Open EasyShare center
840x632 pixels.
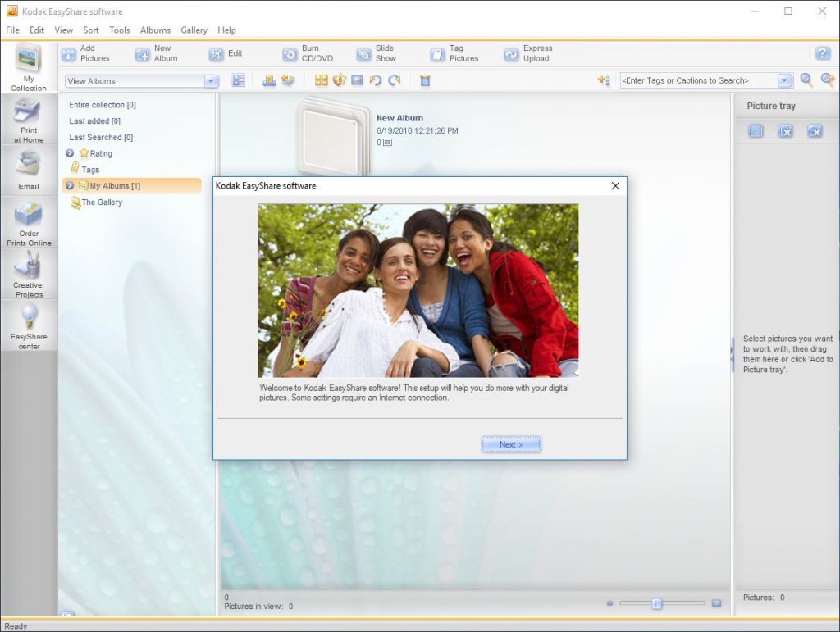(x=29, y=326)
